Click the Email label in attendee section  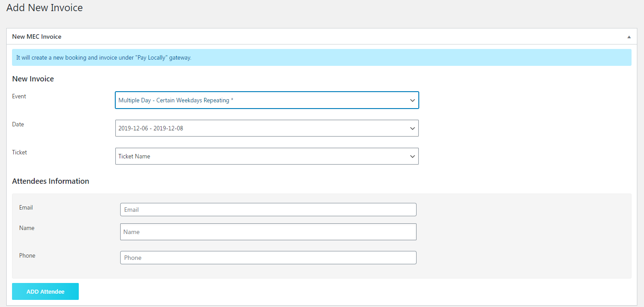point(26,207)
